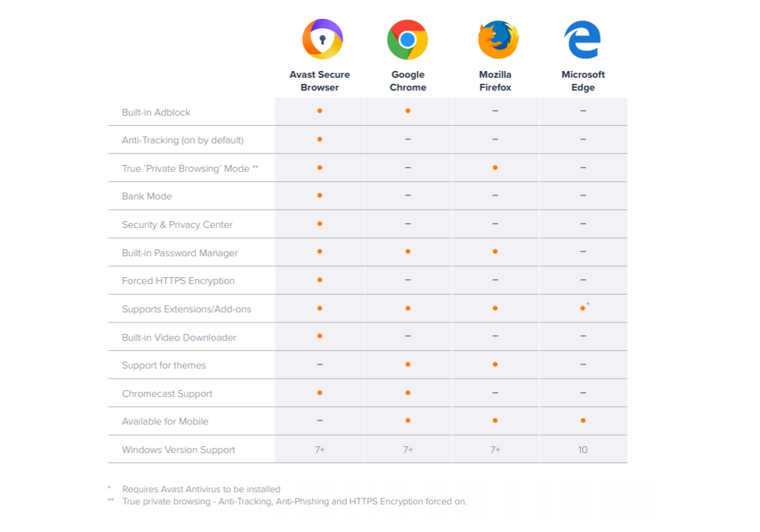Click the Forced HTTPS Encryption row label
The height and width of the screenshot is (532, 760).
pos(179,281)
